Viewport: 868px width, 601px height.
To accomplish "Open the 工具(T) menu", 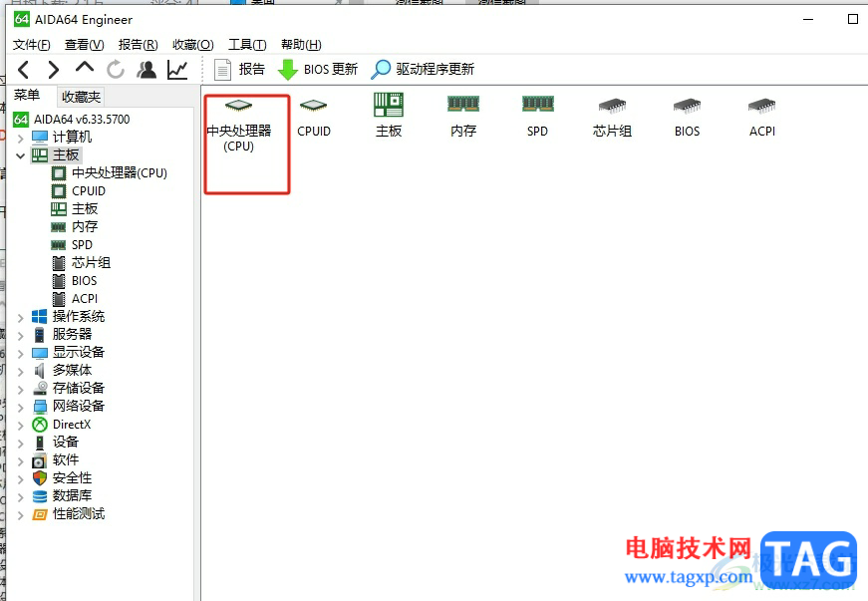I will pos(247,45).
